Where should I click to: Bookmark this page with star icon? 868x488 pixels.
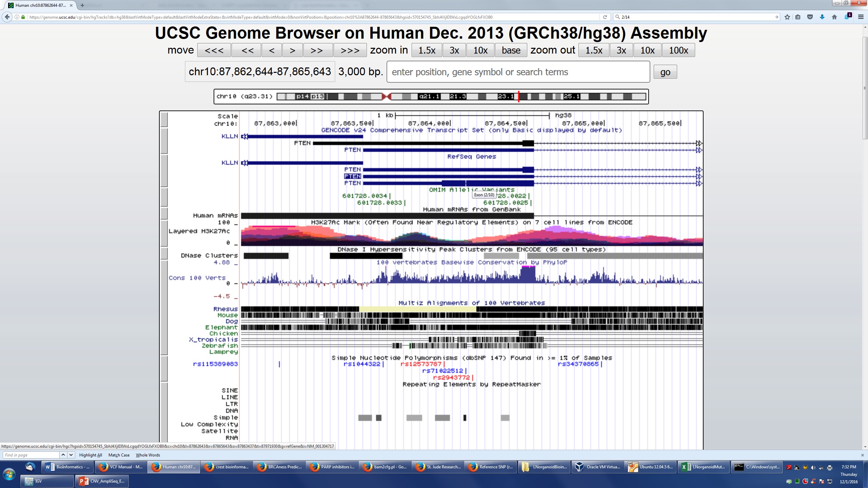point(787,17)
